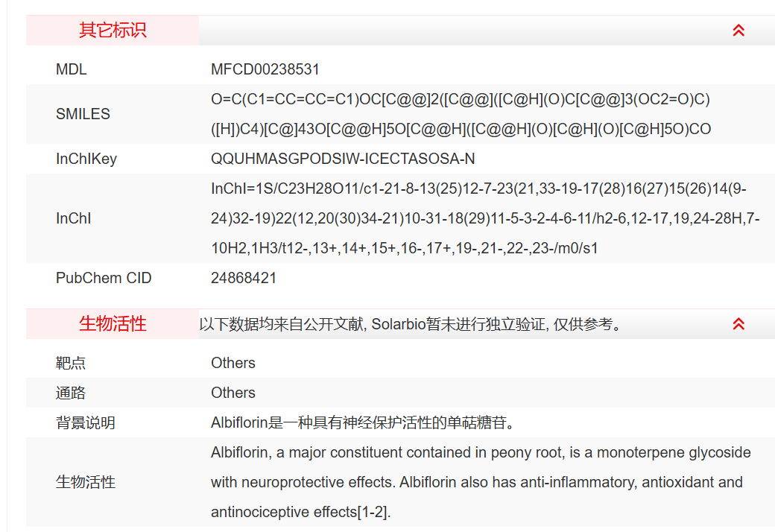Click the Others value in 通路 row
The width and height of the screenshot is (775, 532).
233,393
